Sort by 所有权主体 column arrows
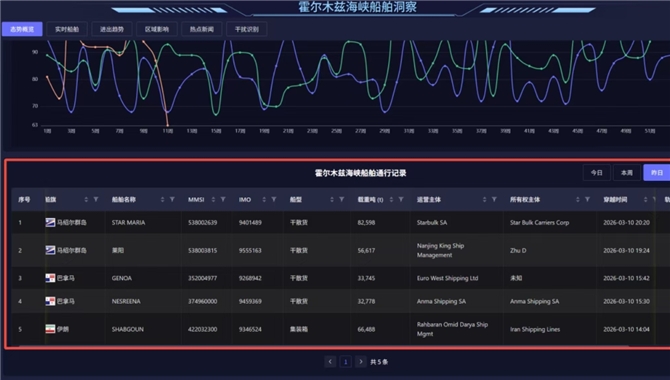Viewport: 670px width, 380px height. pyautogui.click(x=577, y=200)
